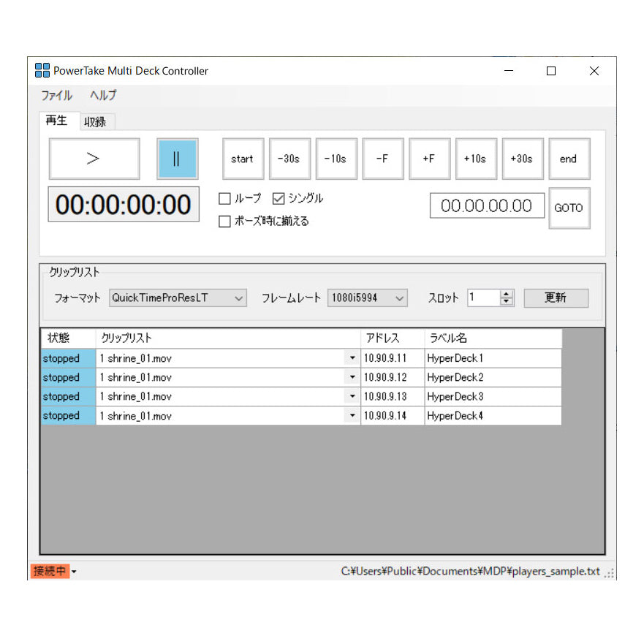Click the GOTO button
This screenshot has width=644, height=644.
pos(569,208)
